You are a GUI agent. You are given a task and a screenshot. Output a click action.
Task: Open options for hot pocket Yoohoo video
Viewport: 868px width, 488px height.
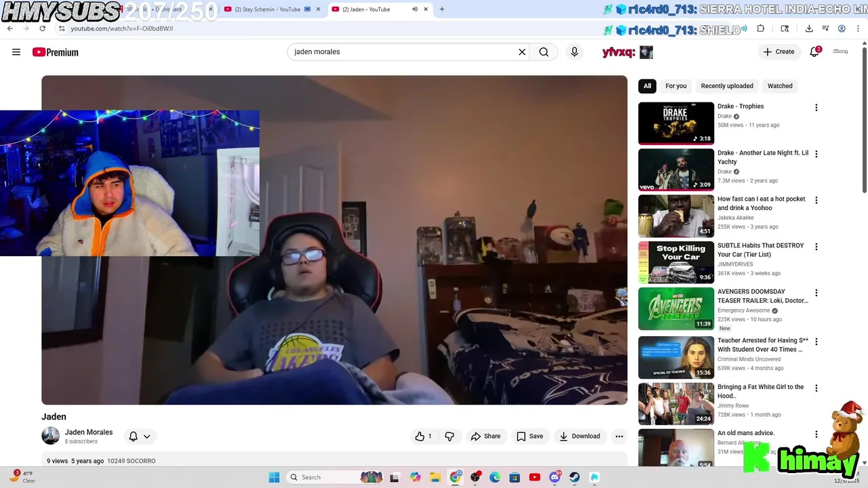click(x=816, y=200)
